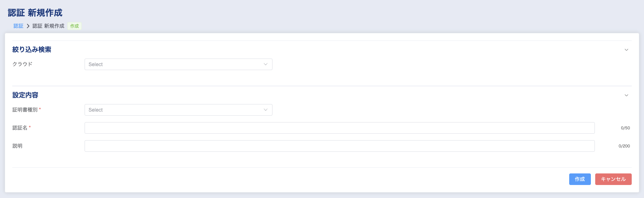This screenshot has height=198, width=644.
Task: Click the breadcrumb chevron separator icon
Action: 28,26
